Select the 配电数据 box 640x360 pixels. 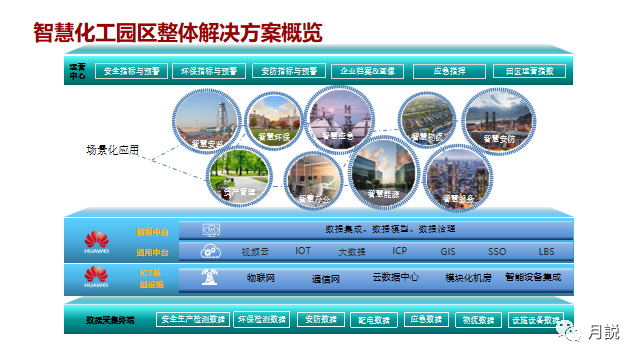point(374,320)
